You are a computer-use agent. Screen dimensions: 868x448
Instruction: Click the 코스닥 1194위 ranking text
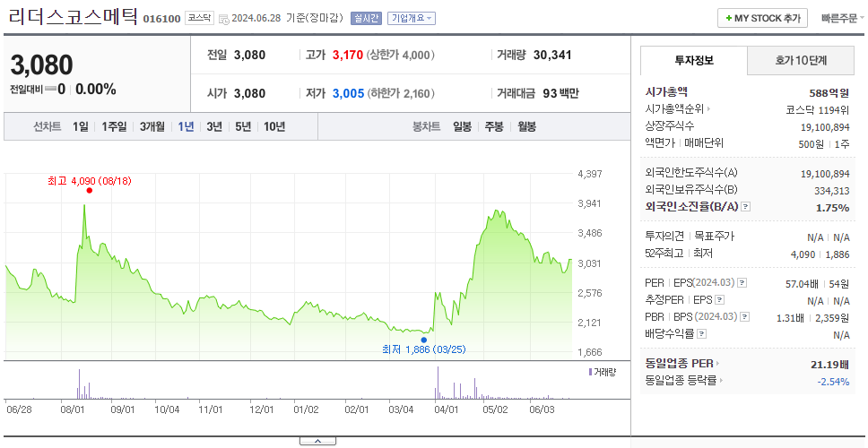click(817, 109)
